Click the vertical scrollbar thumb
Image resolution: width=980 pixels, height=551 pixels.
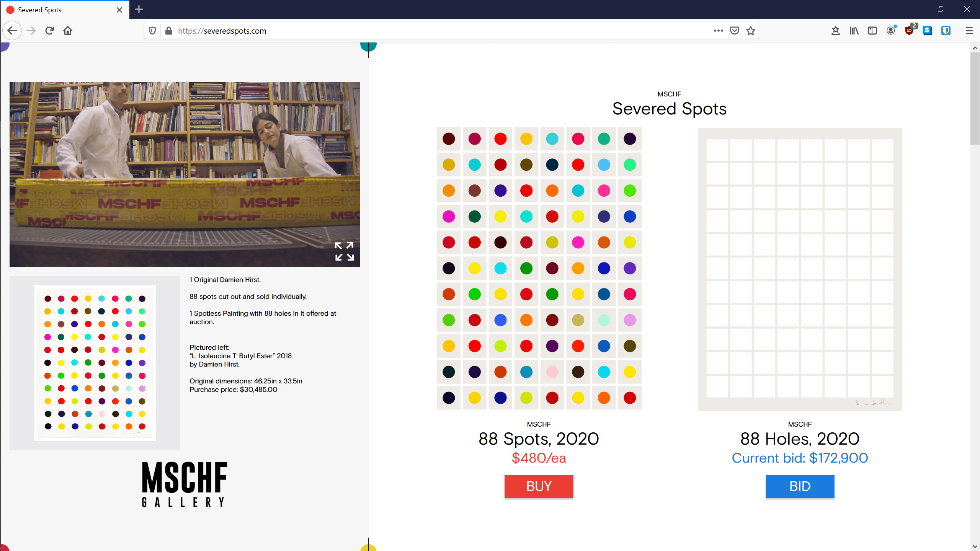[975, 99]
